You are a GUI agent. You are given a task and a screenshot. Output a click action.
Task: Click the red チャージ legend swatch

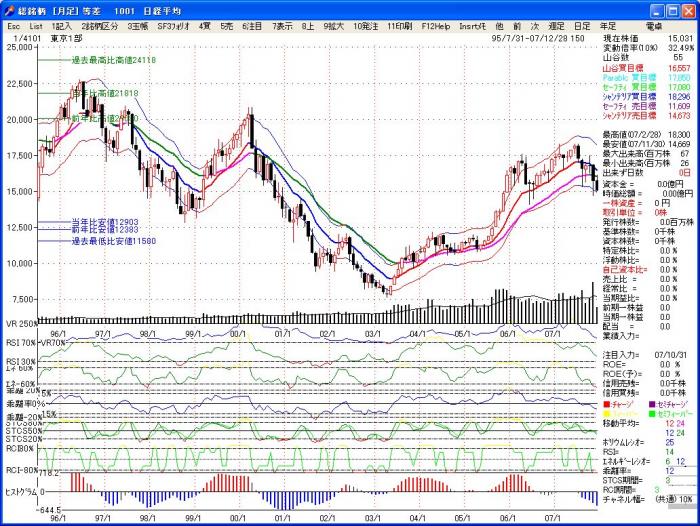pos(606,402)
